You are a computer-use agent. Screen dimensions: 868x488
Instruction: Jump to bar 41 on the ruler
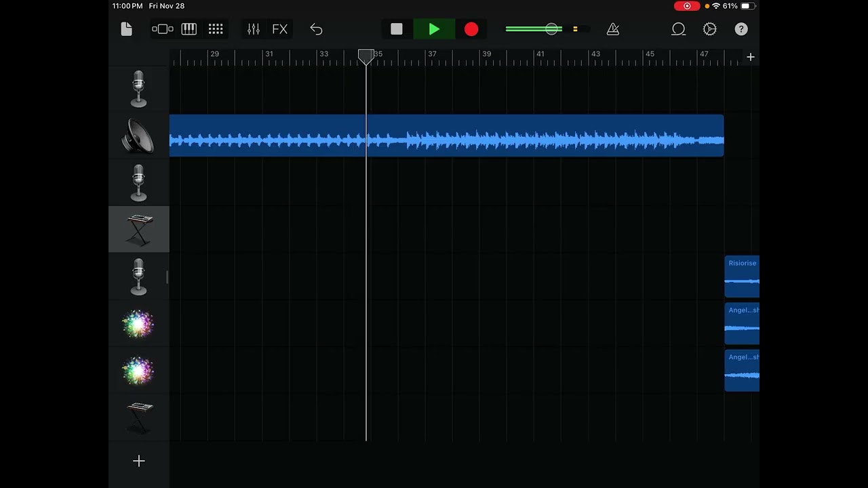[540, 54]
